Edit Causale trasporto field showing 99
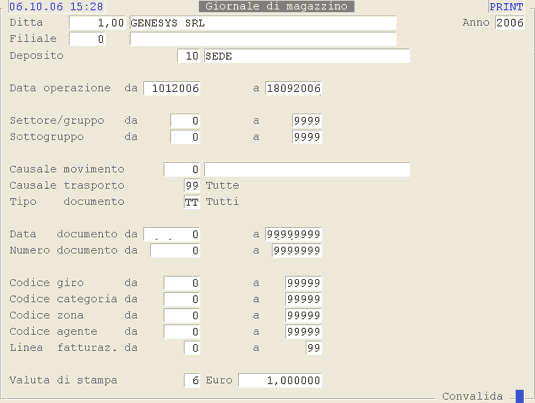This screenshot has width=535, height=403. [x=192, y=186]
